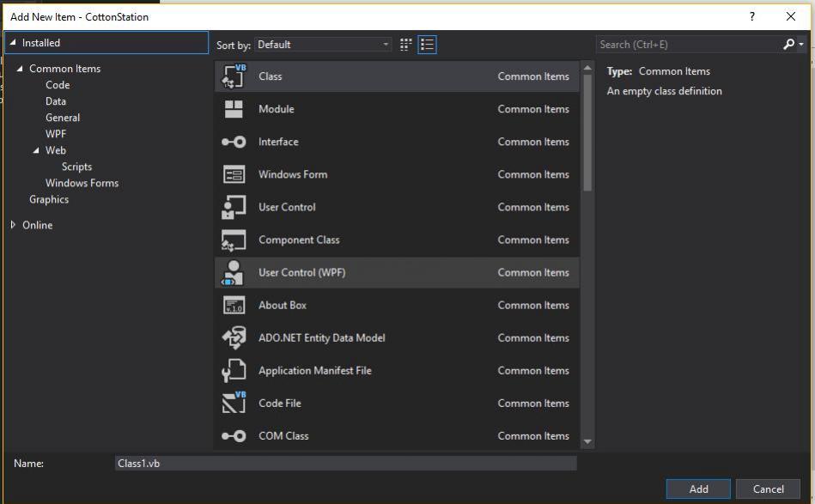Open the help question mark
The height and width of the screenshot is (504, 815).
752,16
